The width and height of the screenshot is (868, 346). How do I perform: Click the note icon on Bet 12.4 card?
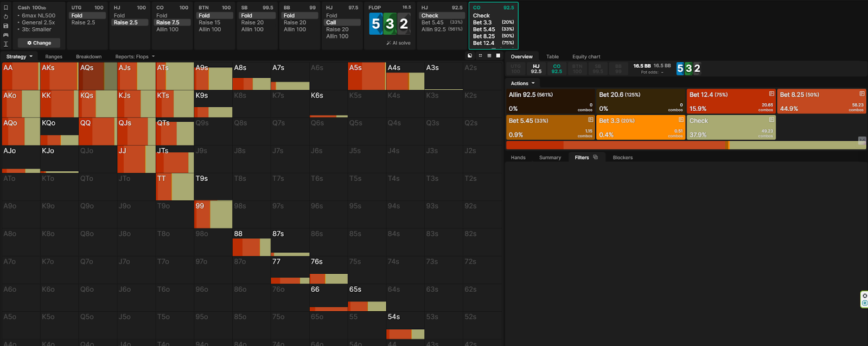tap(771, 93)
